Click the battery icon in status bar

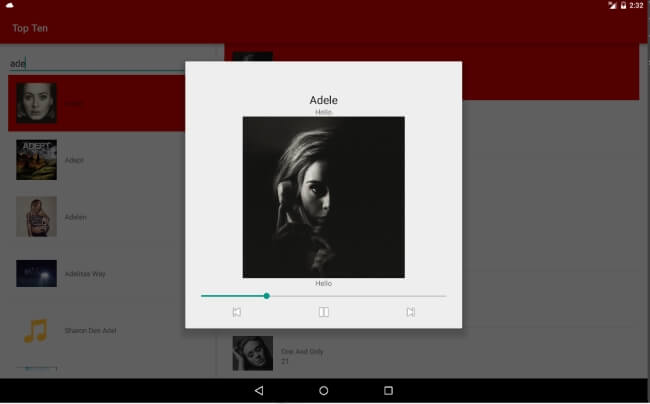coord(623,5)
